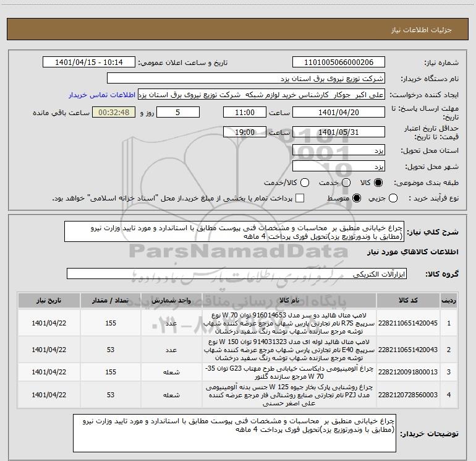Viewport: 476px width, 461px height.
Task: Click the شماره نیاز field 1101005066000206
Action: (339, 62)
